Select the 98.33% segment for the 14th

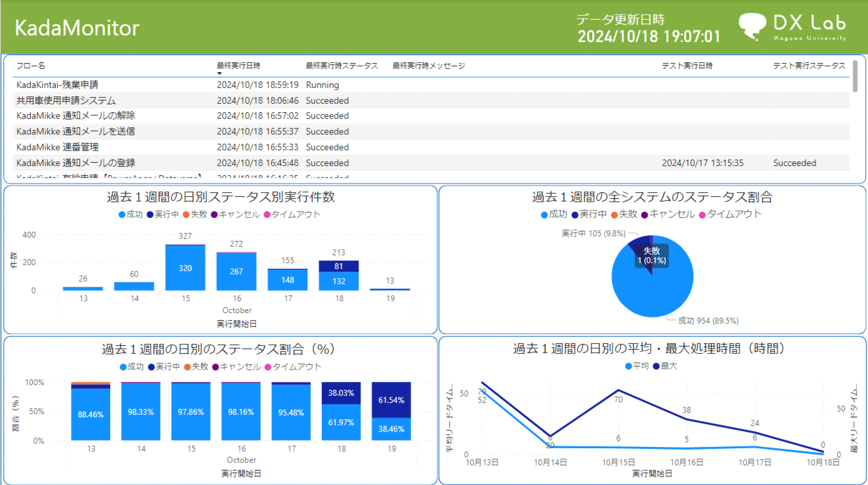click(141, 412)
